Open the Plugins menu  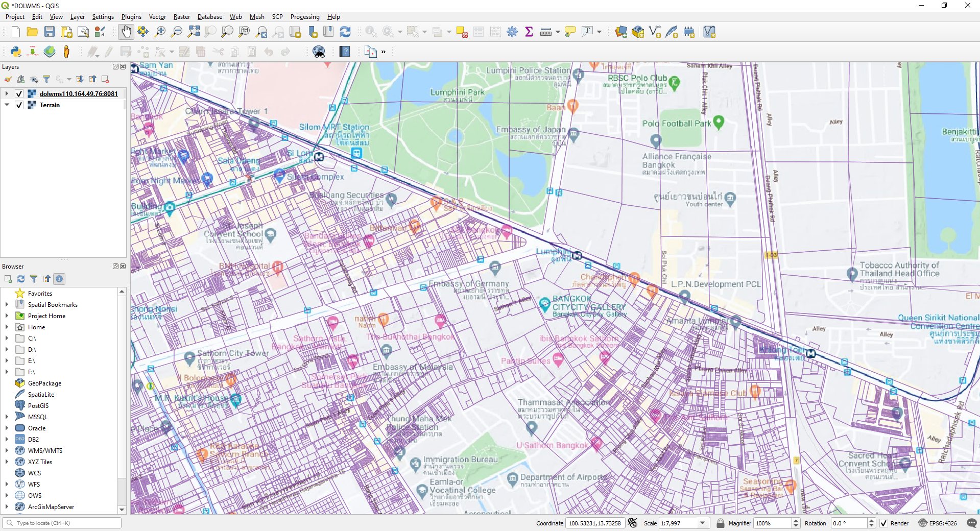click(131, 17)
